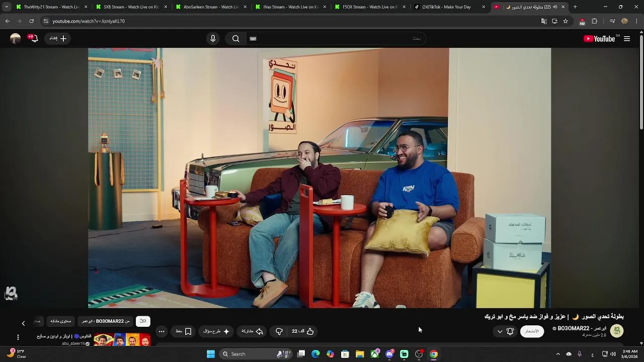This screenshot has height=362, width=644.
Task: Go back with browser back arrow
Action: tap(7, 21)
